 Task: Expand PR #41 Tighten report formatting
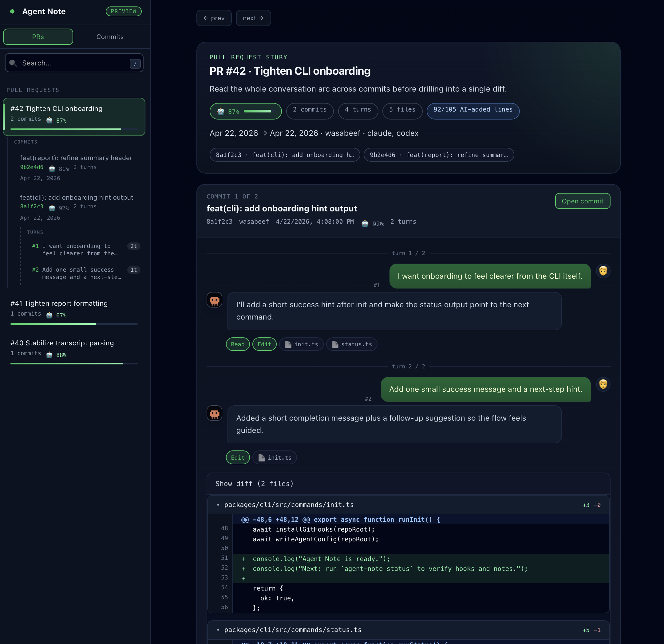(x=74, y=312)
